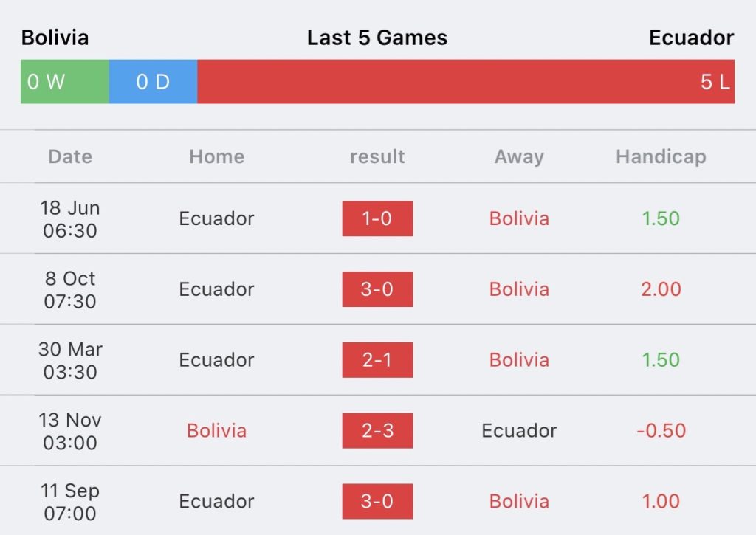Click the red 5 L bar segment

pos(467,81)
